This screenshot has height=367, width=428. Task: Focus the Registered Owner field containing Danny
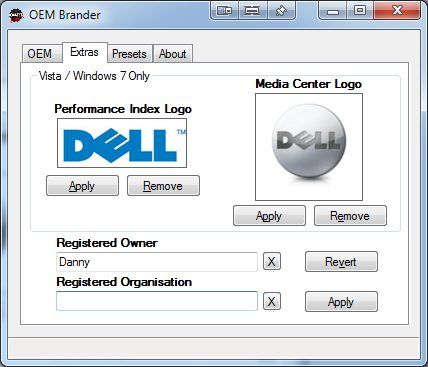(x=157, y=262)
